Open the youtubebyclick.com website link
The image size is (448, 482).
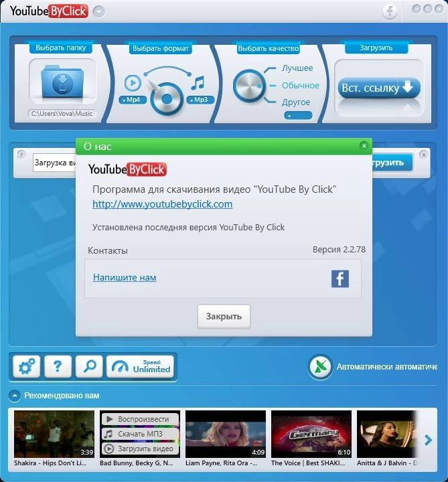click(x=162, y=204)
